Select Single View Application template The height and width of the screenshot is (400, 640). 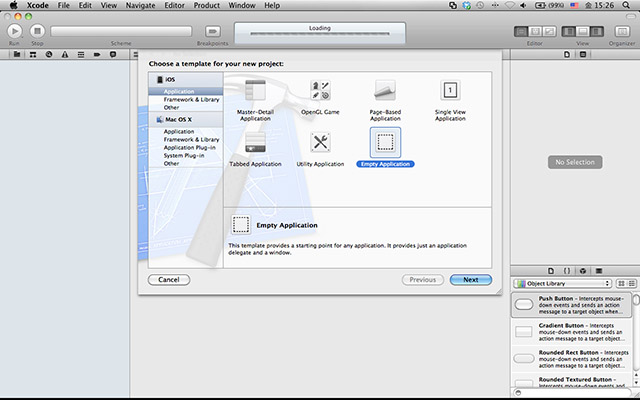click(450, 100)
